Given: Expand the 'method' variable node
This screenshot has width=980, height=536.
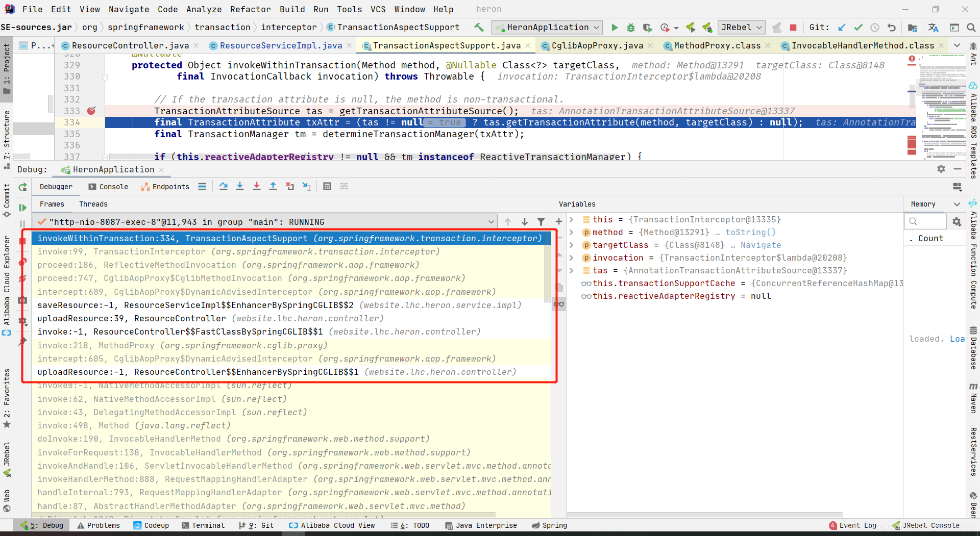Looking at the screenshot, I should pyautogui.click(x=572, y=232).
